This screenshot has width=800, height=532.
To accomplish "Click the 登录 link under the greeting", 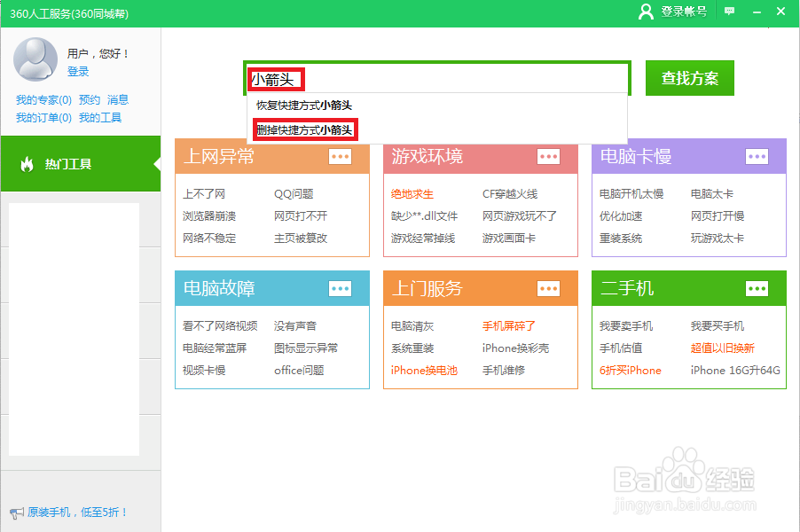I will click(78, 72).
